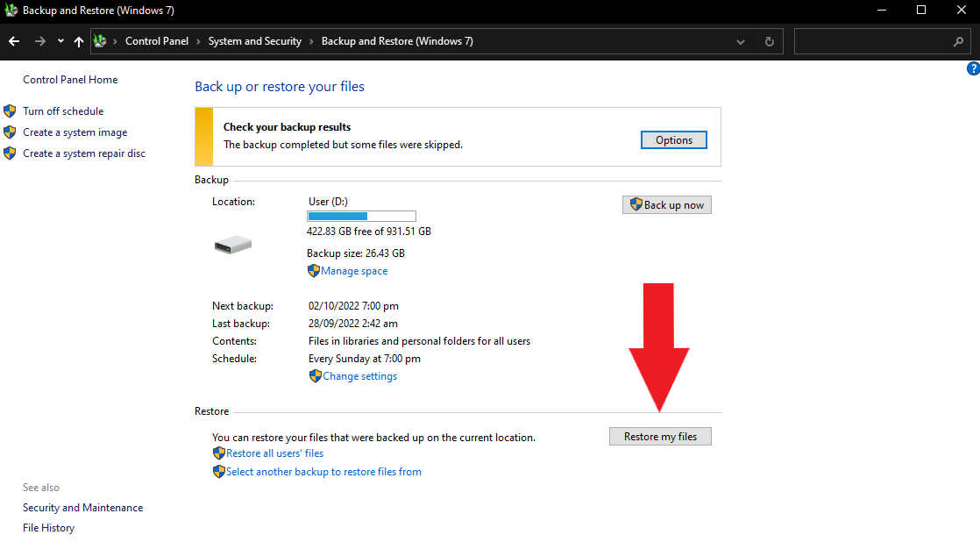Open Select another backup to restore files from
Image resolution: width=980 pixels, height=549 pixels.
coord(323,472)
